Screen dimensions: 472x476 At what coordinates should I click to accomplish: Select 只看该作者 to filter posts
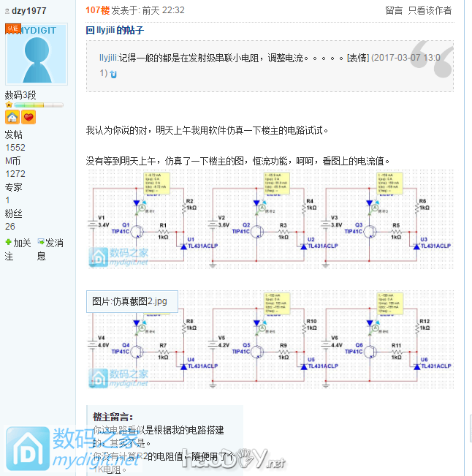pos(430,10)
